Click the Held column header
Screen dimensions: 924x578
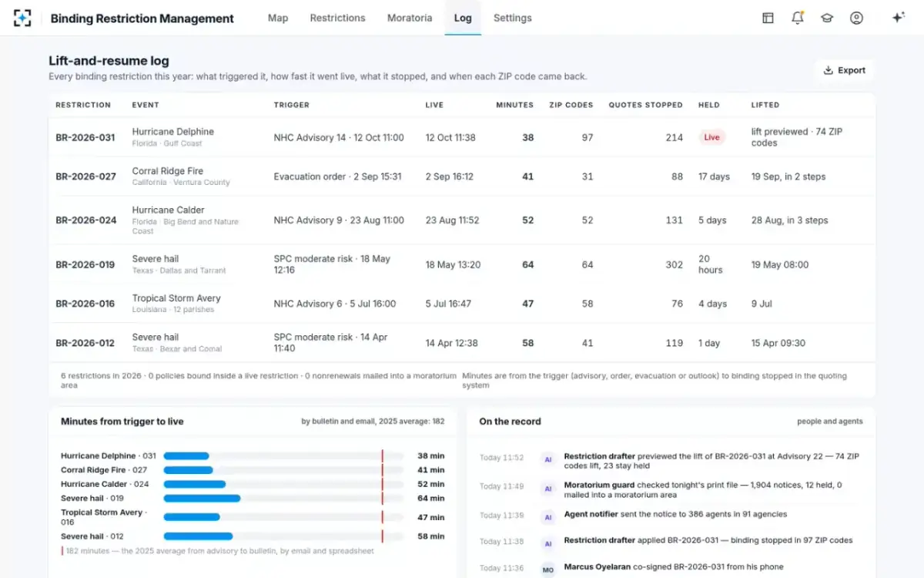click(709, 105)
